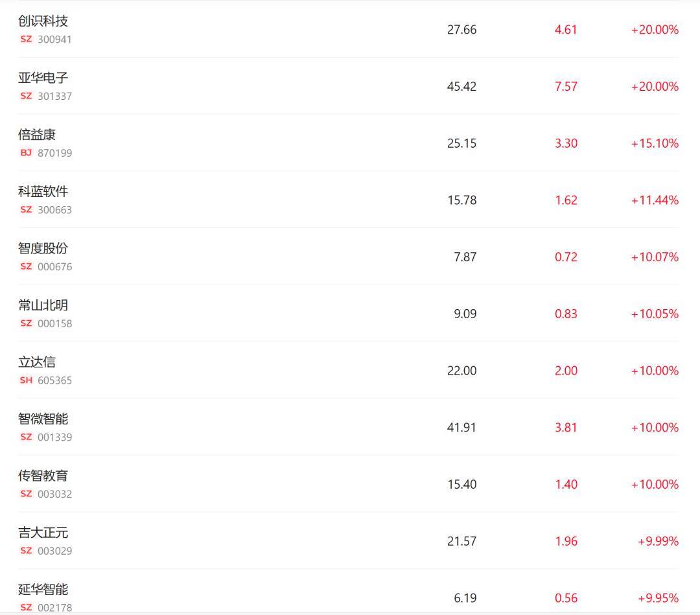The height and width of the screenshot is (615, 700).
Task: Click the SZ badge beside 003029
Action: 26,550
